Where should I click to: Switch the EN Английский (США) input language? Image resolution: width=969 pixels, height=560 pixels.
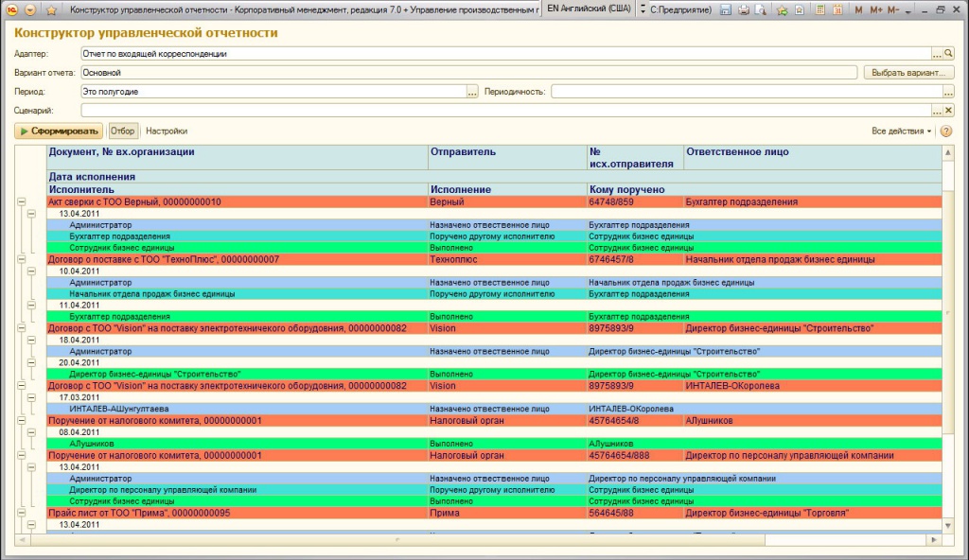click(589, 9)
